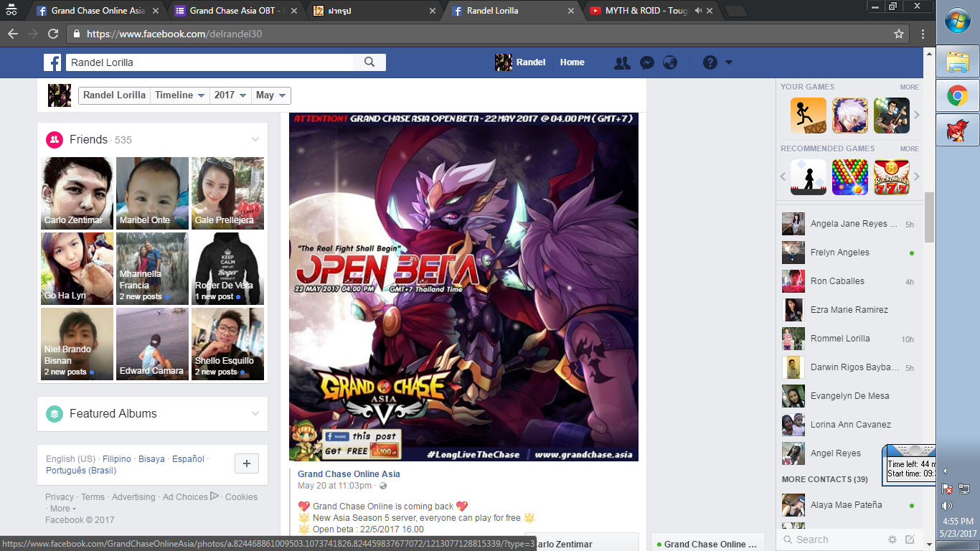Open the guitar player game icon

pos(892,116)
